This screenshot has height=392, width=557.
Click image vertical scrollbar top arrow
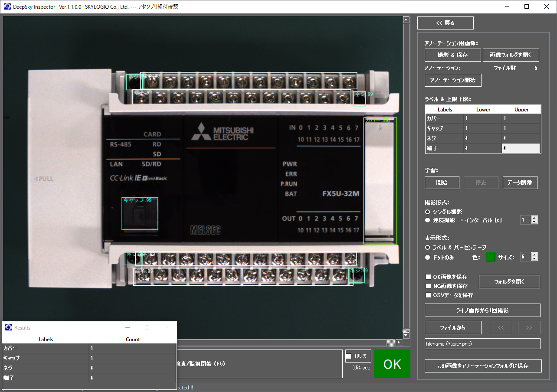pos(406,20)
